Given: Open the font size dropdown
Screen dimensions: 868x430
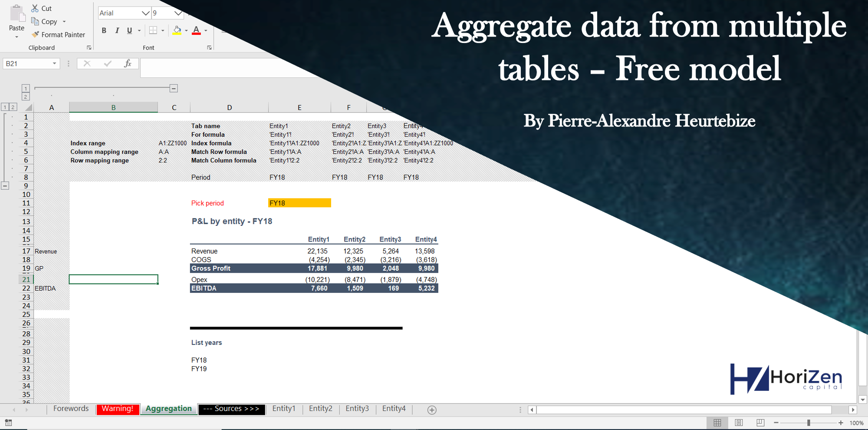Looking at the screenshot, I should (178, 13).
